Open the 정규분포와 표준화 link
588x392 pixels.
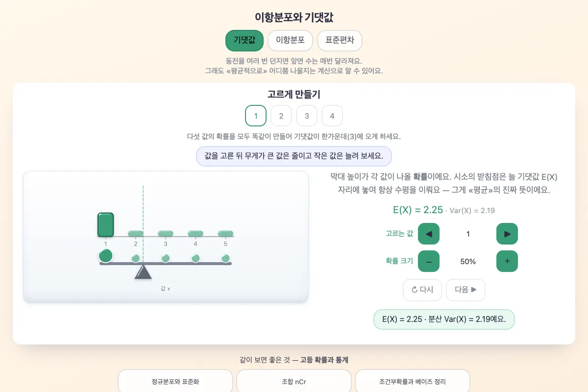(175, 381)
